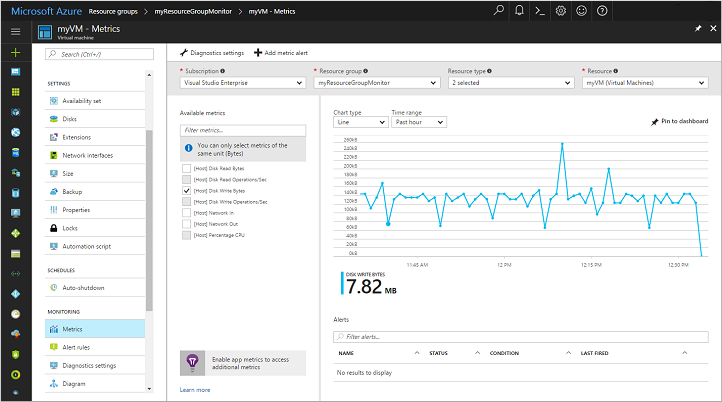722x402 pixels.
Task: Open the virtual networks arrows icon in sidebar
Action: pyautogui.click(x=15, y=274)
